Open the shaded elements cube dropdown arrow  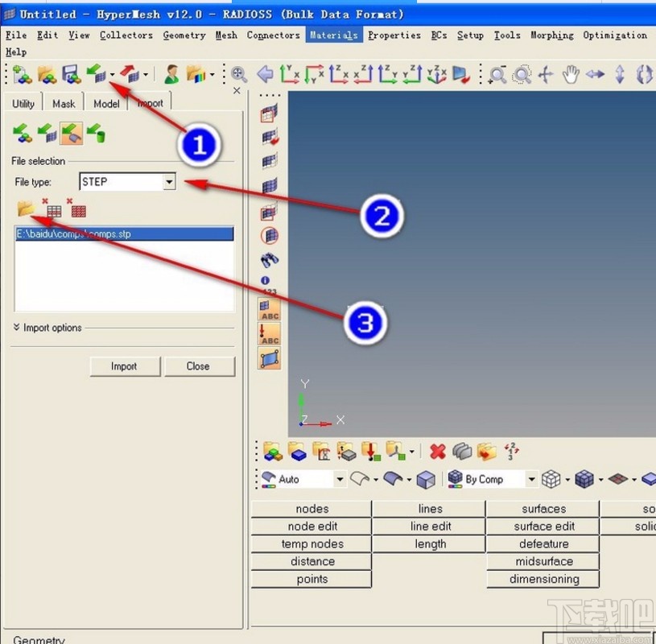pyautogui.click(x=600, y=480)
